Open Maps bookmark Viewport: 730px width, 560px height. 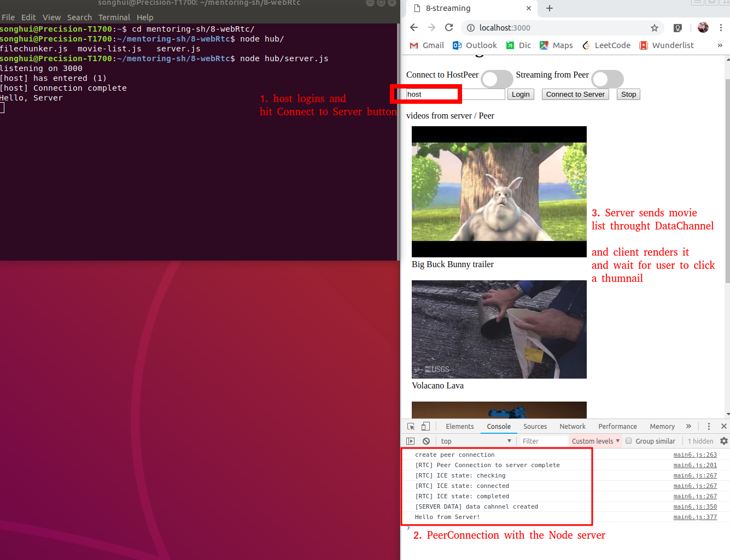pos(556,45)
